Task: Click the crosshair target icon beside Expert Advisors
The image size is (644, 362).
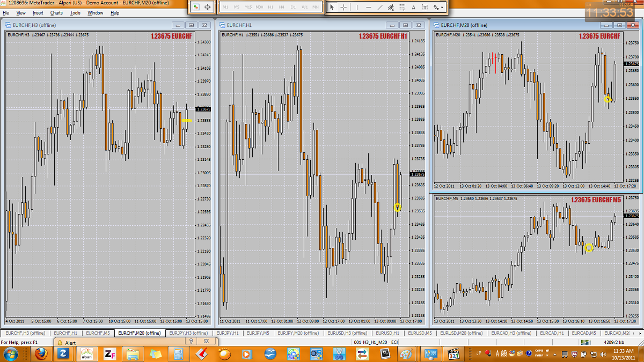Action: tap(208, 7)
